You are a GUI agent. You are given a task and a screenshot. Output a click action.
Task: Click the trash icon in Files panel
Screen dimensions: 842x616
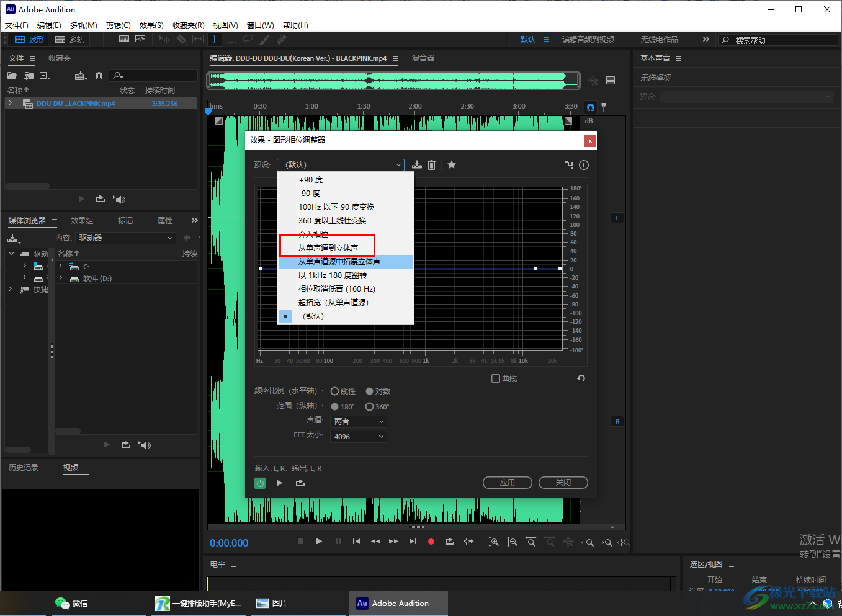pos(99,76)
